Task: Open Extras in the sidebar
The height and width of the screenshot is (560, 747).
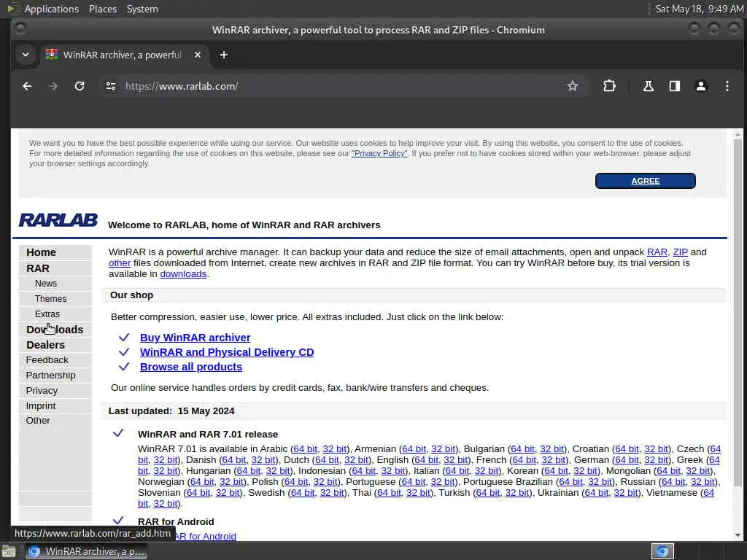Action: point(47,314)
